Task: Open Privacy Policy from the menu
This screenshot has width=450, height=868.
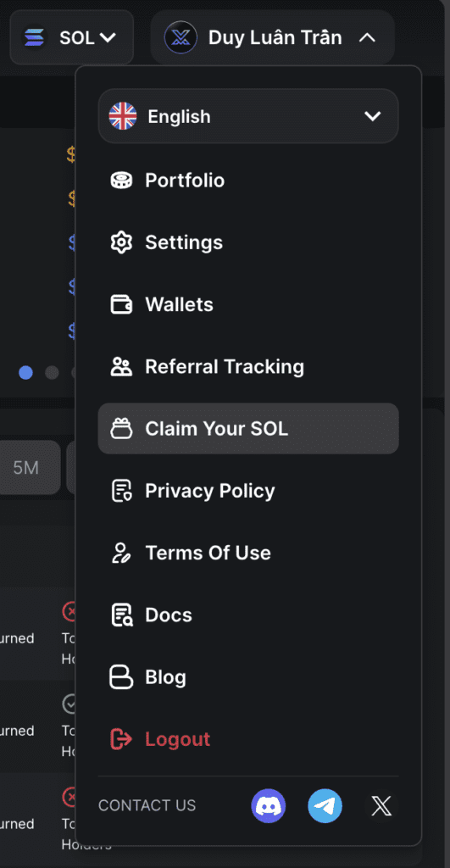Action: (x=248, y=491)
